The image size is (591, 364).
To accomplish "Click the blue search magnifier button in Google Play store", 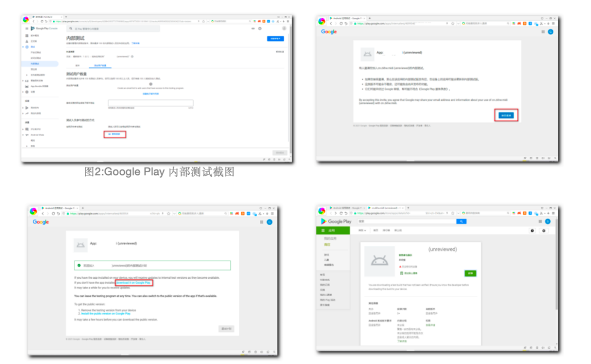I will (x=461, y=222).
